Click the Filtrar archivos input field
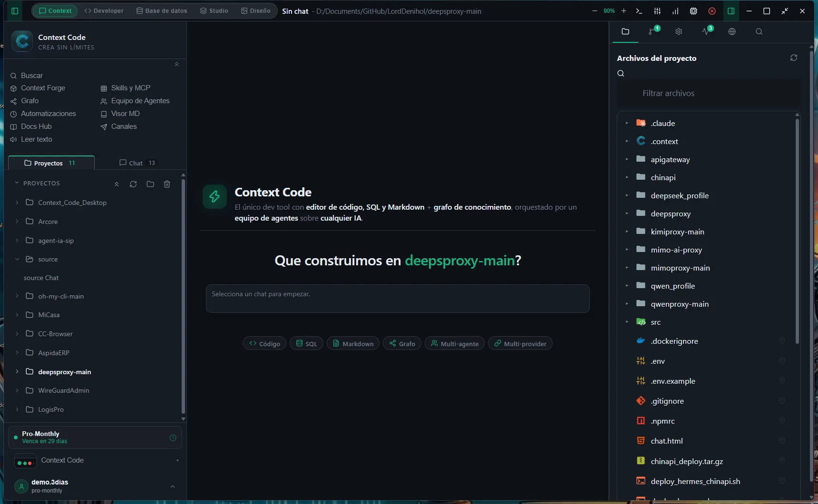This screenshot has height=504, width=818. tap(708, 93)
